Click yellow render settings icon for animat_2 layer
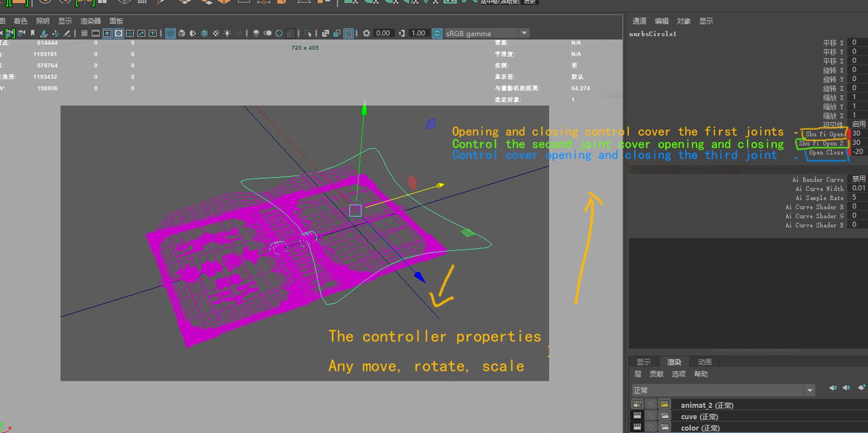This screenshot has width=868, height=433. (664, 404)
